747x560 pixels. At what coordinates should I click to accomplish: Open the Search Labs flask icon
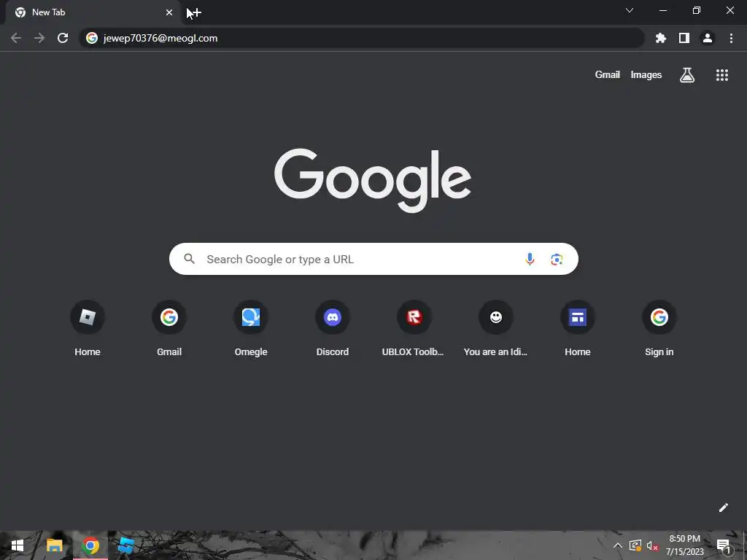(x=687, y=75)
